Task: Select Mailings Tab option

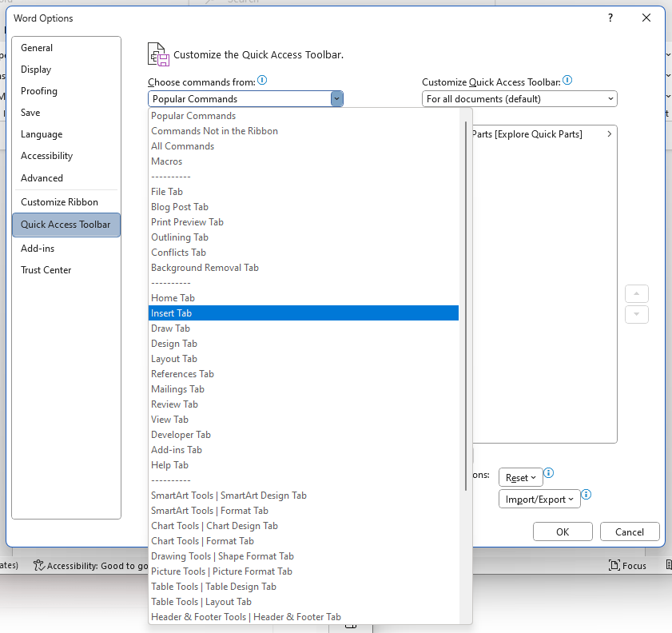Action: click(x=304, y=389)
